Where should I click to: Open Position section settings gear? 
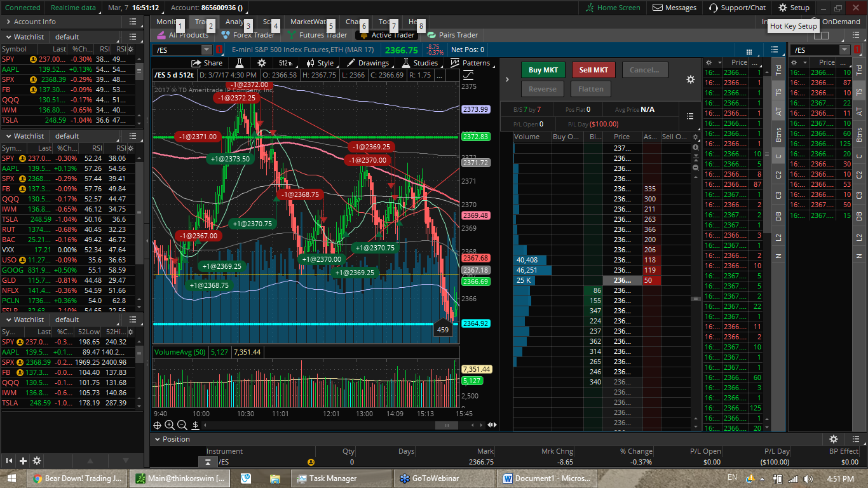click(834, 439)
